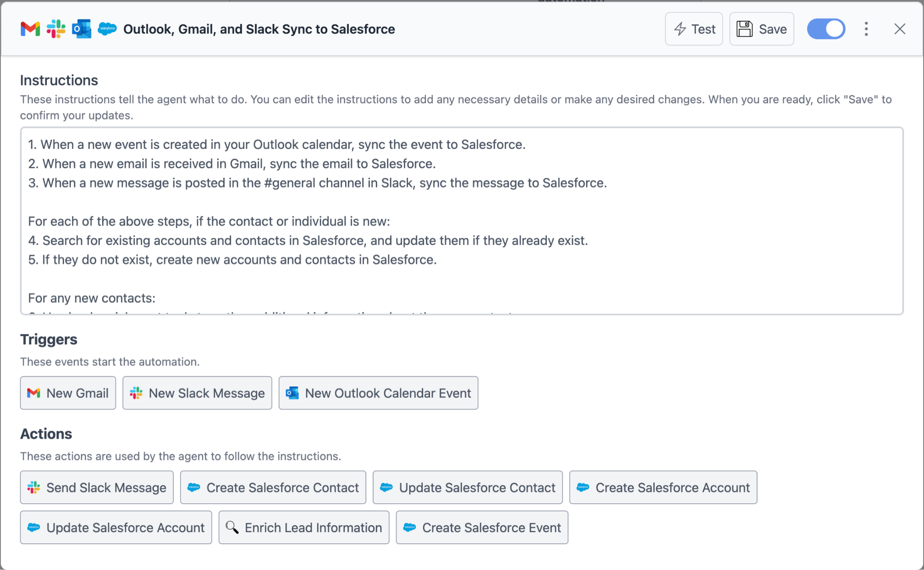Click the Slack icon in New Slack Message trigger

[136, 393]
